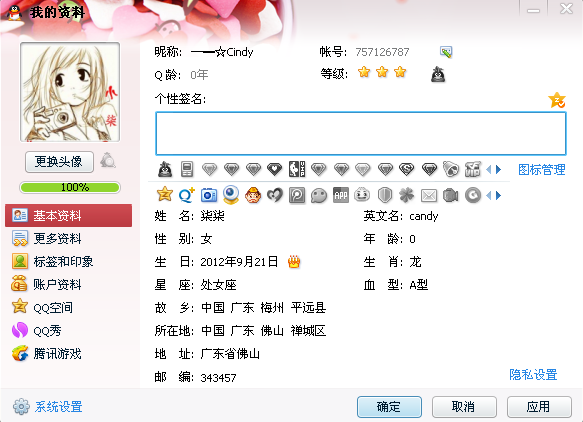Click the webcam icon in bottom row
Image resolution: width=583 pixels, height=422 pixels.
pyautogui.click(x=231, y=194)
